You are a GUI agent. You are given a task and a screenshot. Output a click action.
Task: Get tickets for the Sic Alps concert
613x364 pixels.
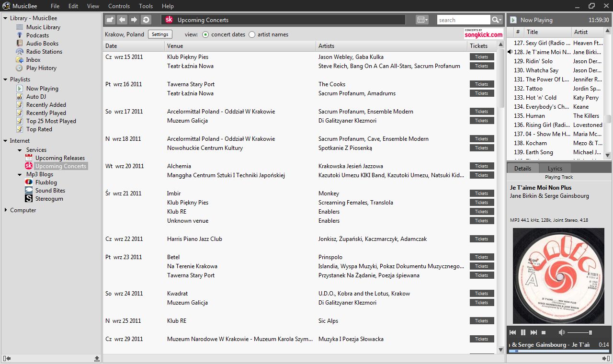pos(482,321)
